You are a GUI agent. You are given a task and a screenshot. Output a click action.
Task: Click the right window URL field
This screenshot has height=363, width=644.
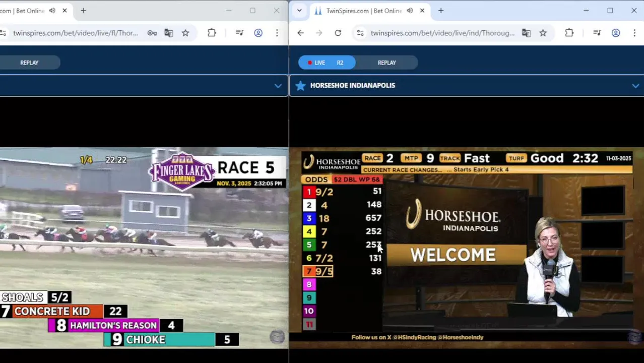click(x=442, y=33)
